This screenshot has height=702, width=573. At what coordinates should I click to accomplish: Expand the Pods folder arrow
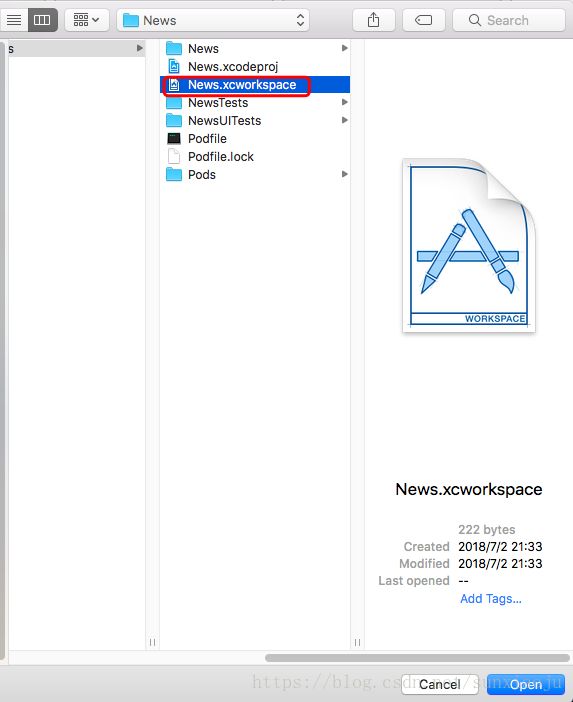tap(344, 174)
